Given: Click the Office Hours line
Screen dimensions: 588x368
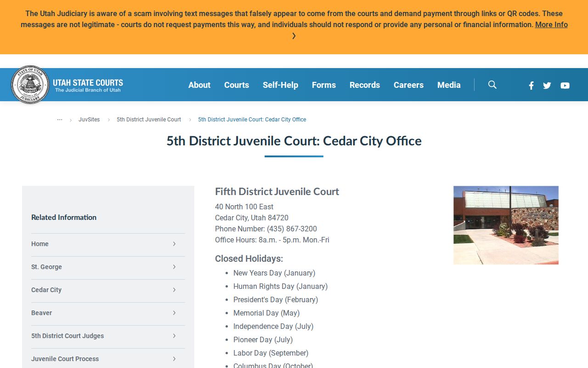Looking at the screenshot, I should click(x=272, y=240).
